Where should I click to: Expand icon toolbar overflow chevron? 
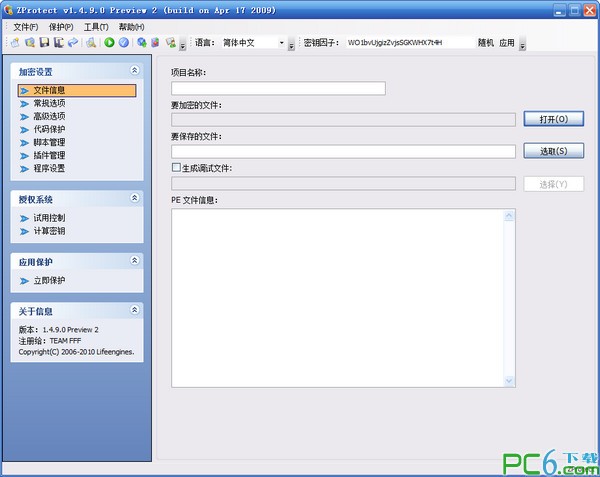point(183,44)
